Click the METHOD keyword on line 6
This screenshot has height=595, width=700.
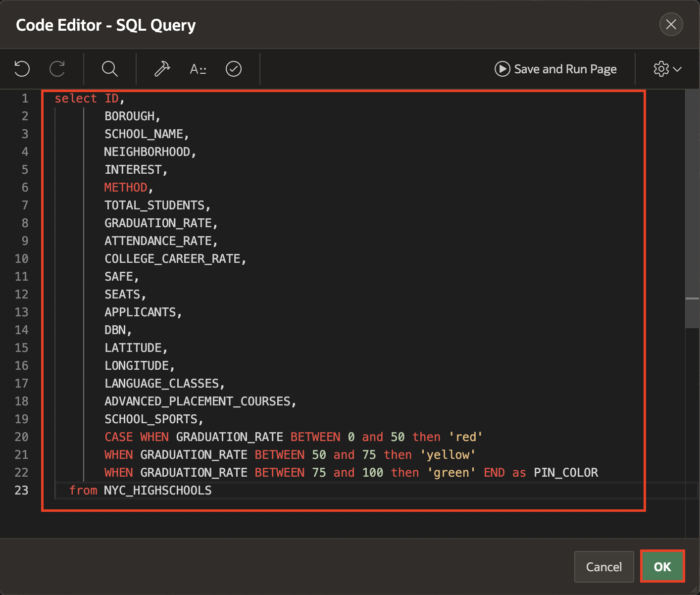126,188
